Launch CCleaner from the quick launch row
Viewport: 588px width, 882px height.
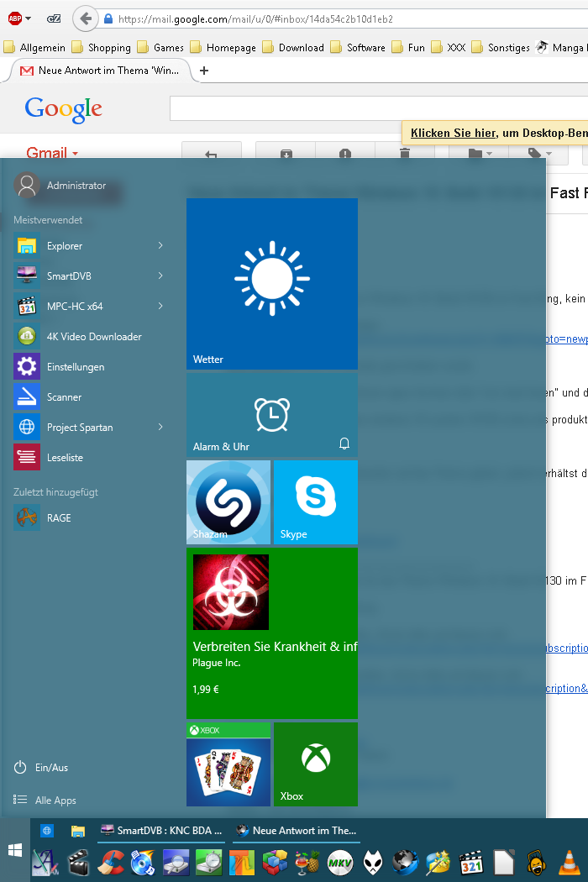click(x=111, y=863)
